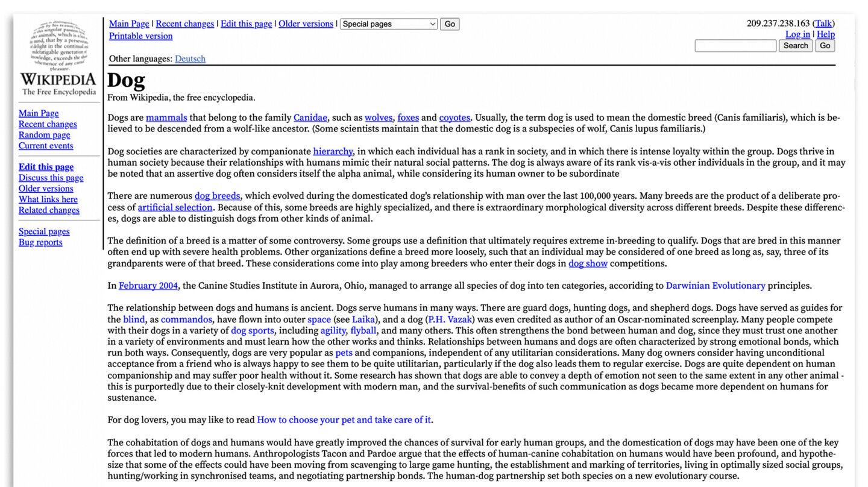Click inside the search input field
Screen dimensions: 868x487
(735, 46)
